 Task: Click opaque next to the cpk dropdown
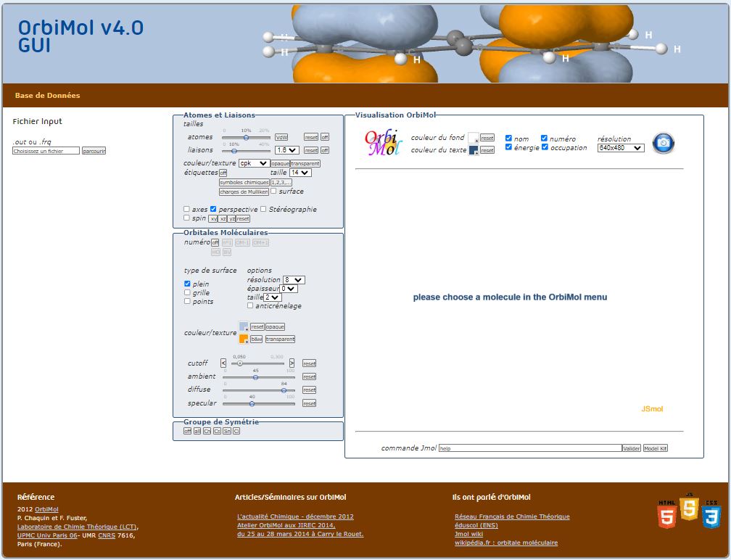(280, 164)
